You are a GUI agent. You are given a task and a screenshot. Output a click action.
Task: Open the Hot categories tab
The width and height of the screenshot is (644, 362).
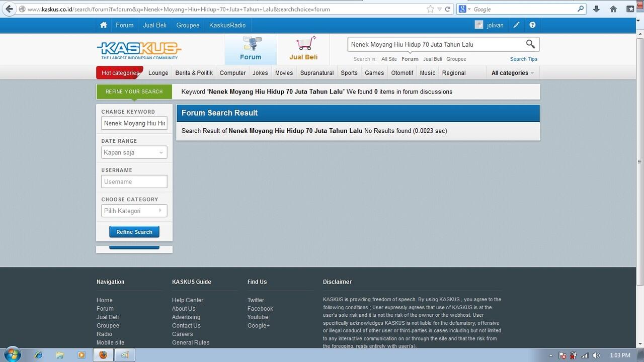(120, 73)
